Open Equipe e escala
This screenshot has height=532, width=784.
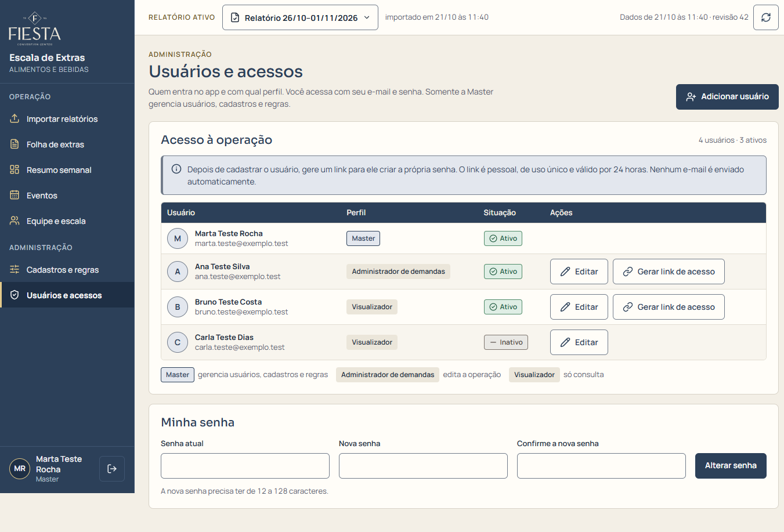pyautogui.click(x=67, y=221)
